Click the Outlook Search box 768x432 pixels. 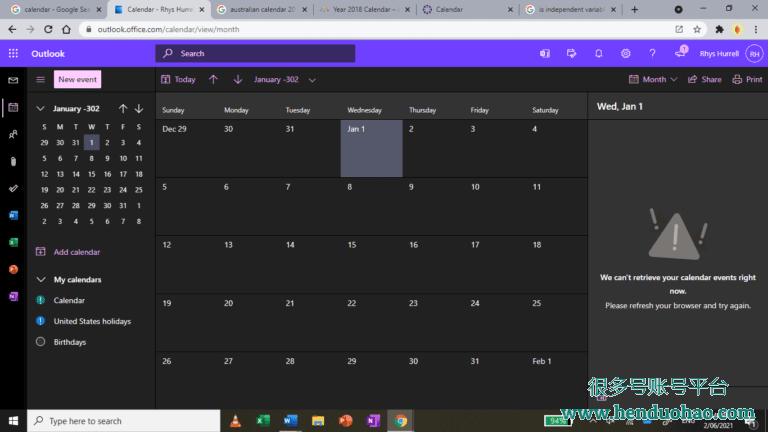click(x=255, y=53)
